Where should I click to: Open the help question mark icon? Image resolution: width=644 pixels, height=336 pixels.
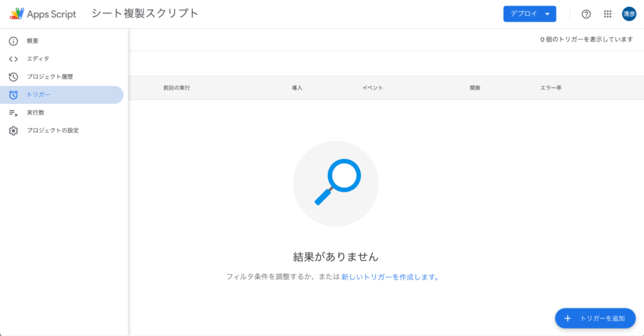[x=586, y=14]
